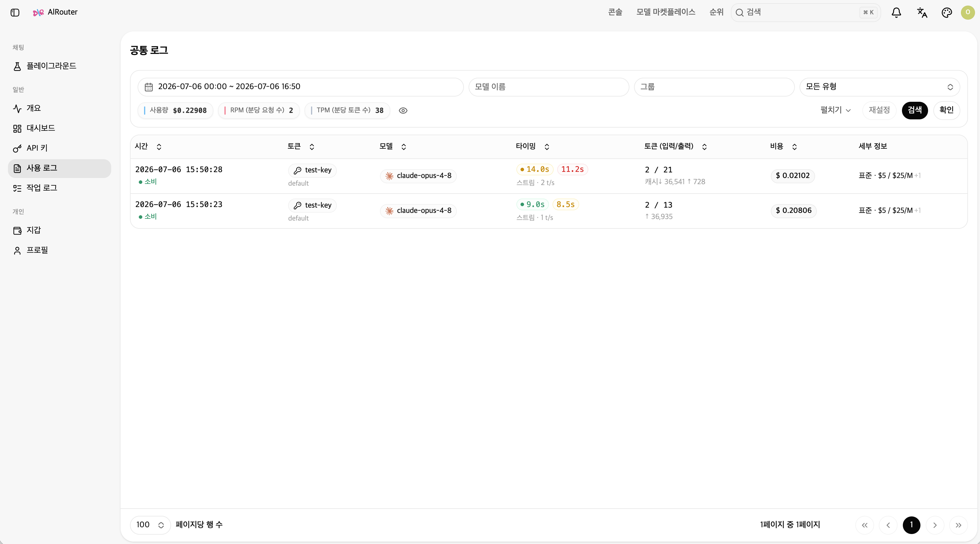Screen dimensions: 980x544
Task: Open 지갑 in the sidebar
Action: [59, 231]
